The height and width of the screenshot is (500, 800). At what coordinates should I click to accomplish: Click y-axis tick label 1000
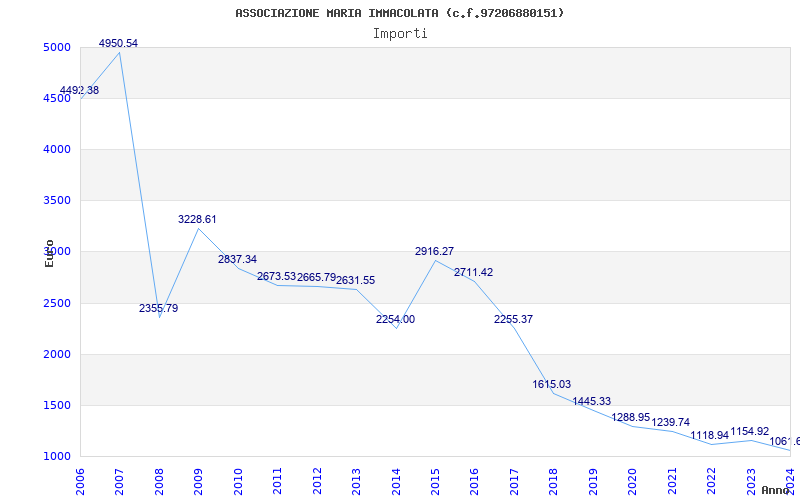57,457
